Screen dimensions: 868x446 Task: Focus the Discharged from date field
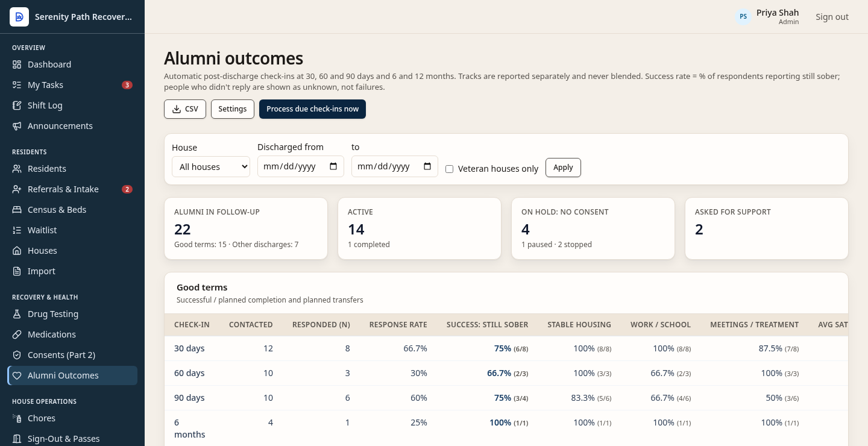[x=301, y=166]
